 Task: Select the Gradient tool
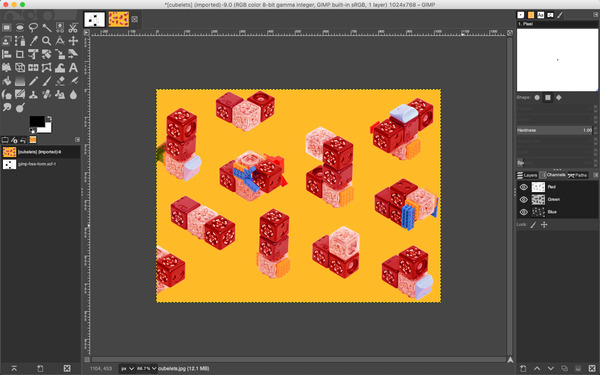(20, 81)
